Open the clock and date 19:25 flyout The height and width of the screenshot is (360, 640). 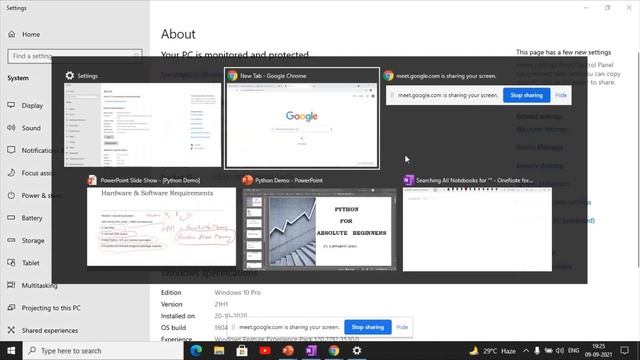coord(598,351)
